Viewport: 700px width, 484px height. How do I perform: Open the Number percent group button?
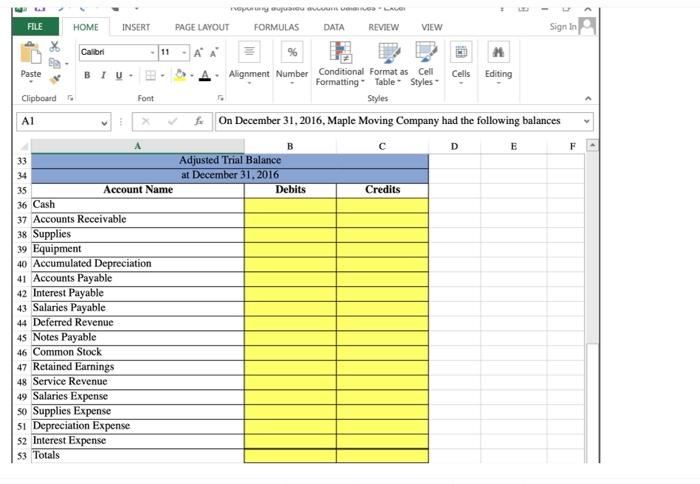tap(292, 63)
